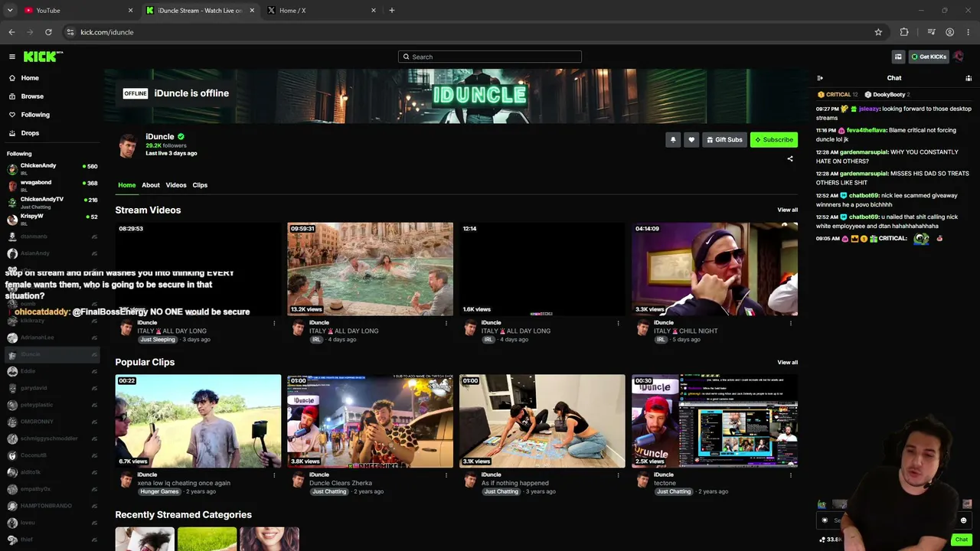Click the DookyBooty gifter entry in chat
This screenshot has width=980, height=551.
coord(887,95)
